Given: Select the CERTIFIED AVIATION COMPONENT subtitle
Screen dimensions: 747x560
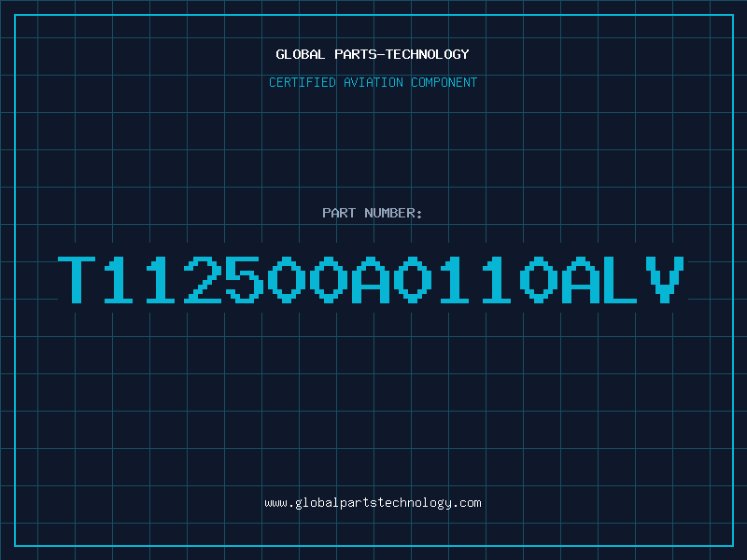Looking at the screenshot, I should (x=373, y=82).
